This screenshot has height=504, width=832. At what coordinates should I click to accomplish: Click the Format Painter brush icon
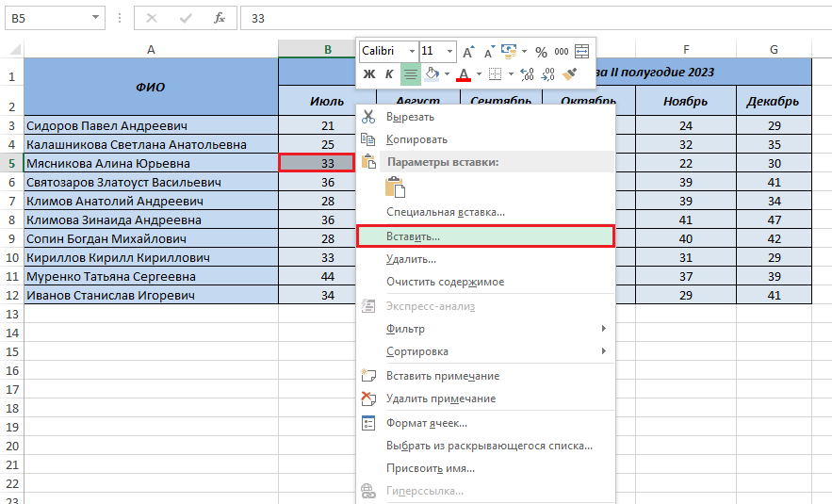click(x=569, y=73)
